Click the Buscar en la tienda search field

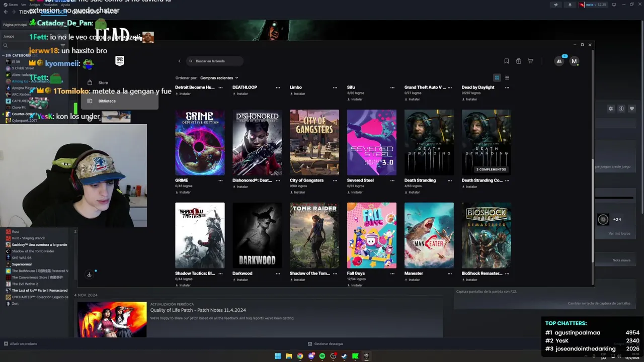[215, 61]
